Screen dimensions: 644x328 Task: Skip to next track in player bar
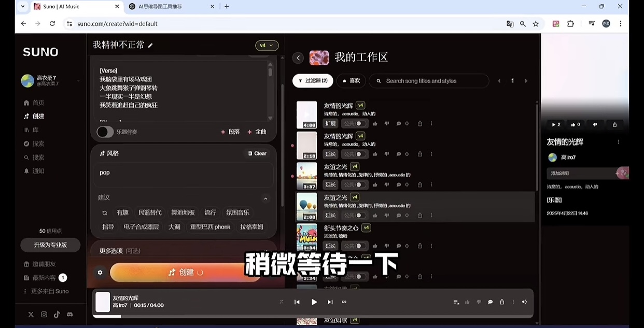(330, 302)
